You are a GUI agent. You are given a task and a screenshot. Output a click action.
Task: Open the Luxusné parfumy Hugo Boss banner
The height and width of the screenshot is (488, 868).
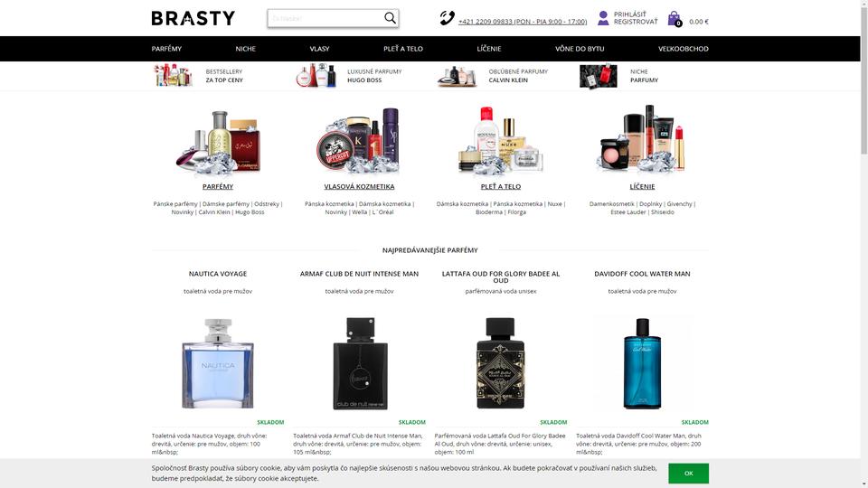click(349, 76)
